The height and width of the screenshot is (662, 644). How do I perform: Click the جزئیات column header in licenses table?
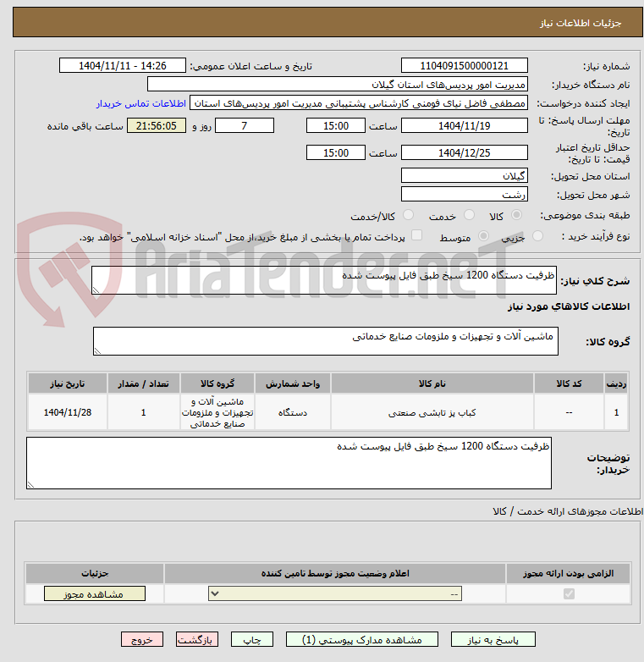[95, 573]
